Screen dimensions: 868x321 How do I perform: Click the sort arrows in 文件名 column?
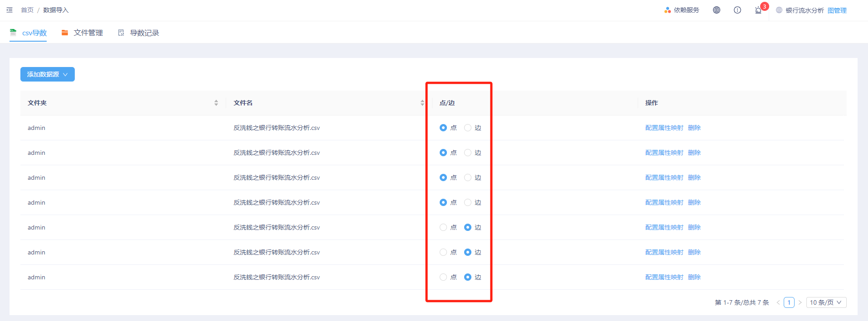(422, 103)
